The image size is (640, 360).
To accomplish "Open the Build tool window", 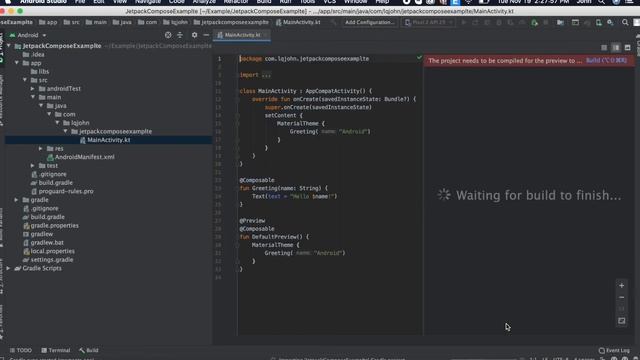I will pyautogui.click(x=89, y=350).
